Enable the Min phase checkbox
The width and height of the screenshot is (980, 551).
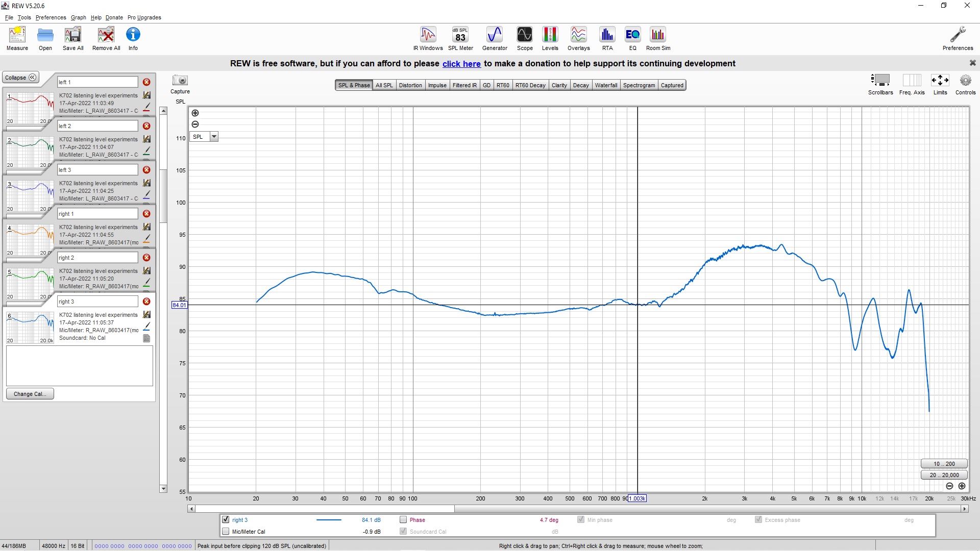tap(580, 519)
